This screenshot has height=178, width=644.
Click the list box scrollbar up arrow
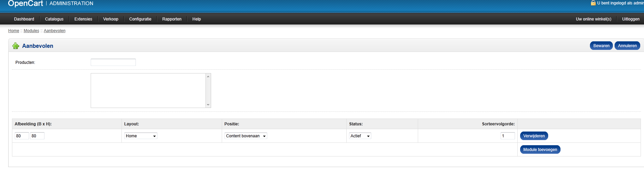click(x=208, y=76)
